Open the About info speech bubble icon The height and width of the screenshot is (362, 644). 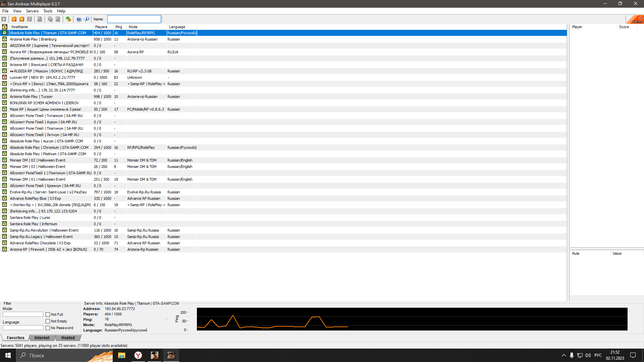[87, 19]
